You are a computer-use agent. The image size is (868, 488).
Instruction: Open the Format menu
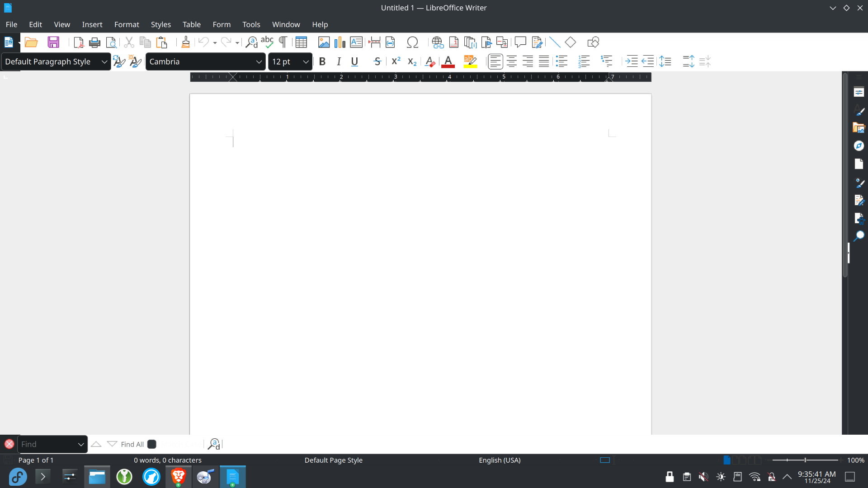(127, 24)
